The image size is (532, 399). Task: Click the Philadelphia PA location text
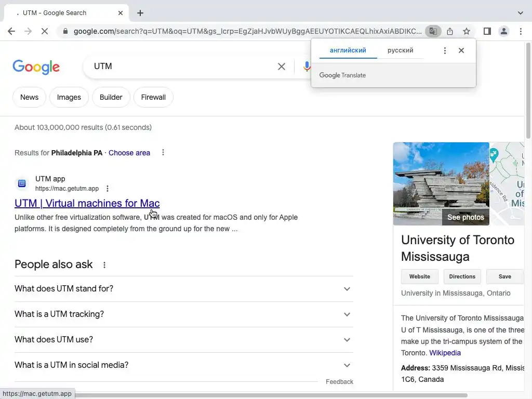click(77, 153)
